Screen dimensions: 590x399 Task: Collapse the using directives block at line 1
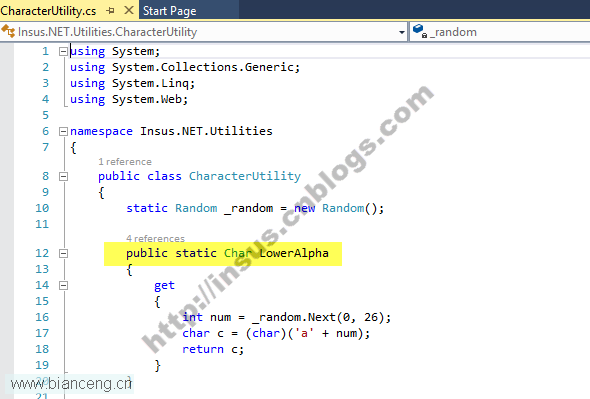click(63, 51)
